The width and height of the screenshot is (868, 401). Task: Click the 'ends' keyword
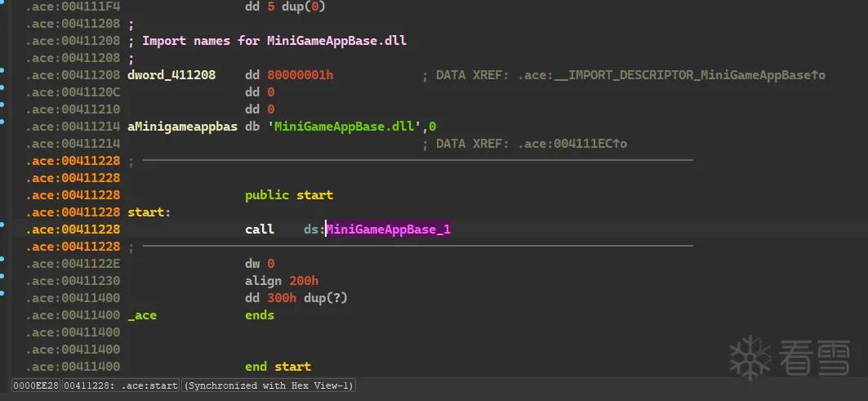pos(260,315)
